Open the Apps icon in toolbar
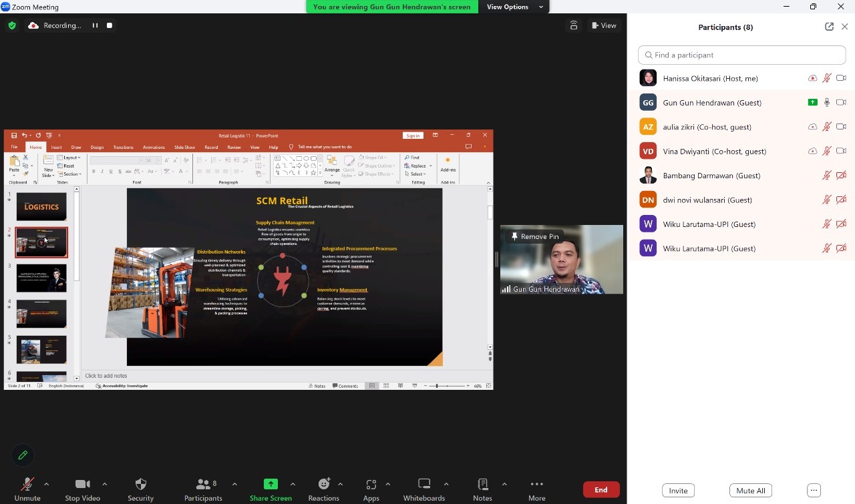The image size is (855, 504). pyautogui.click(x=371, y=484)
